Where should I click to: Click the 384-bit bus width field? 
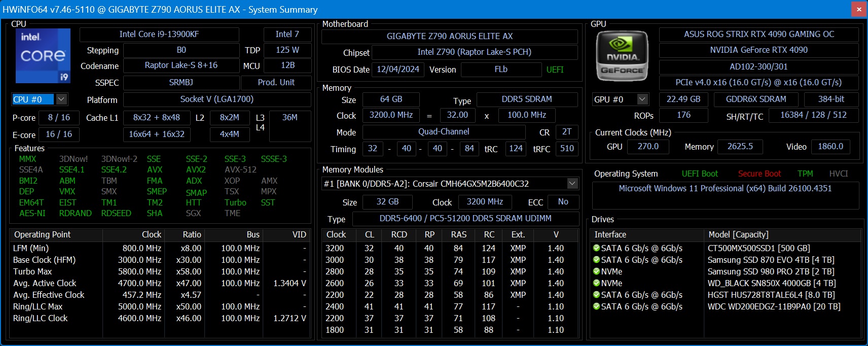pyautogui.click(x=831, y=99)
